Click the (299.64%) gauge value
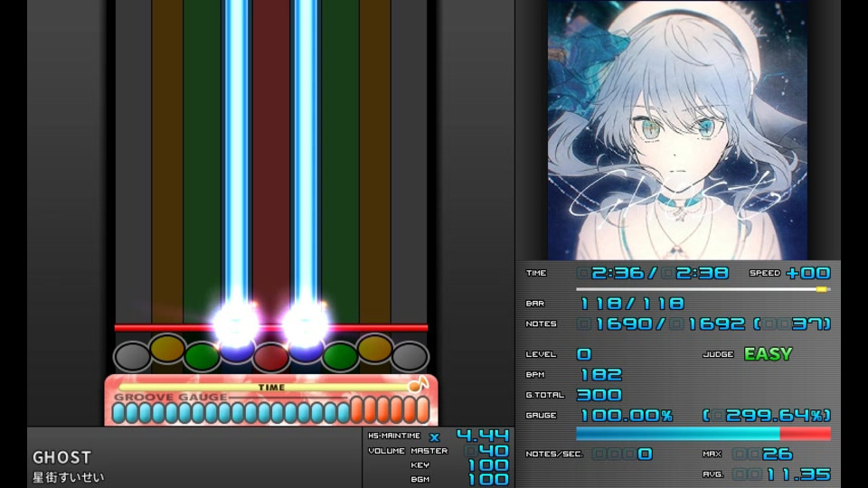Screen dimensions: 868x488 pos(767,416)
